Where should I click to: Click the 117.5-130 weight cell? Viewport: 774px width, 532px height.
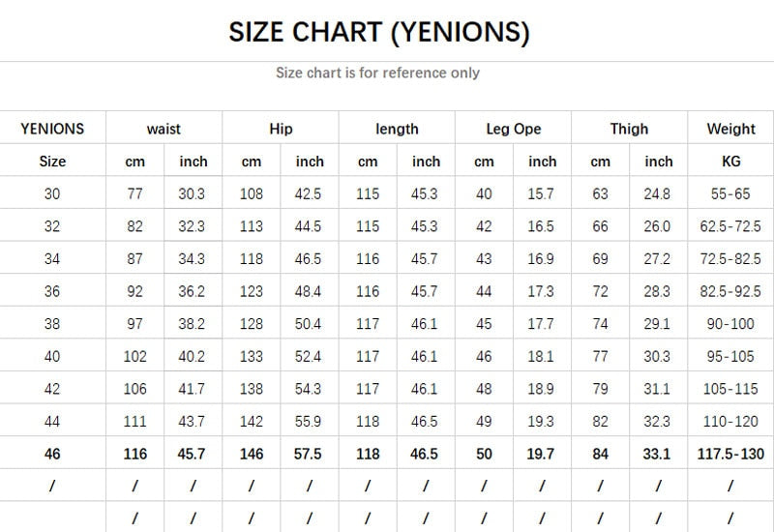(x=730, y=454)
